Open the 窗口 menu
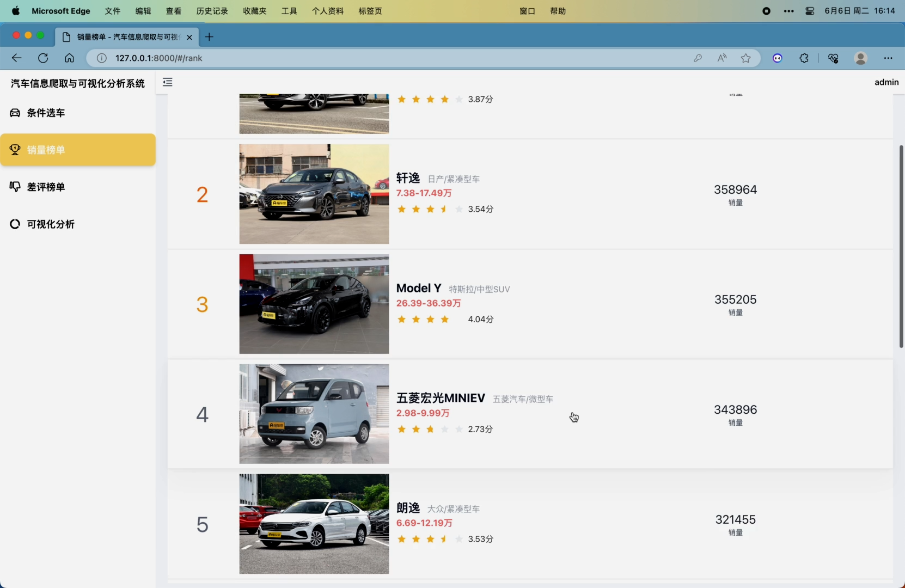 click(528, 11)
